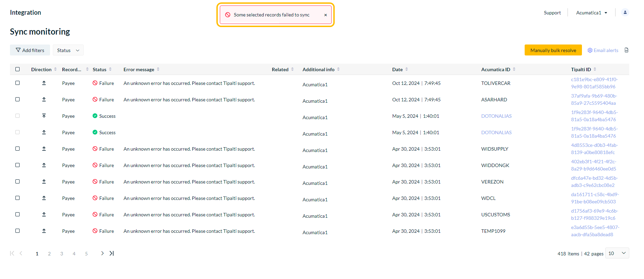Image resolution: width=644 pixels, height=279 pixels.
Task: Open the first DOTONALIAS Acumatica ID link
Action: [496, 116]
